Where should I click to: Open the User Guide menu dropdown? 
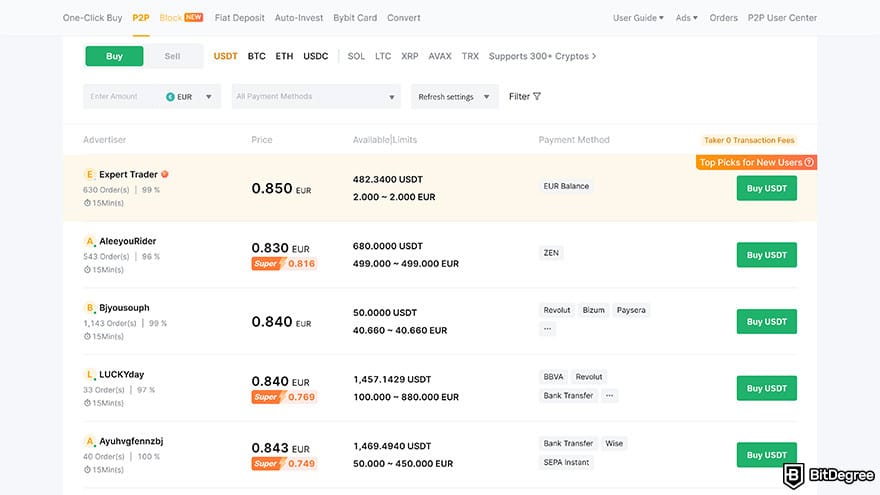(638, 18)
